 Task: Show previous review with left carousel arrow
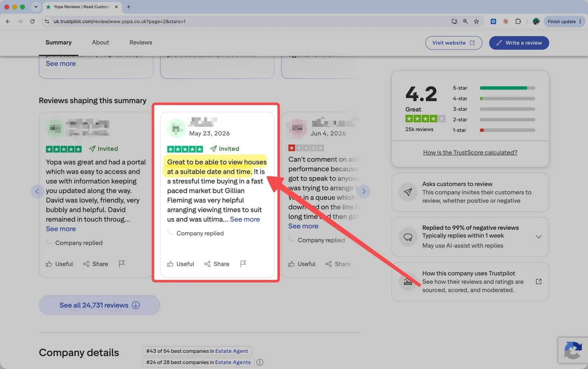point(37,191)
